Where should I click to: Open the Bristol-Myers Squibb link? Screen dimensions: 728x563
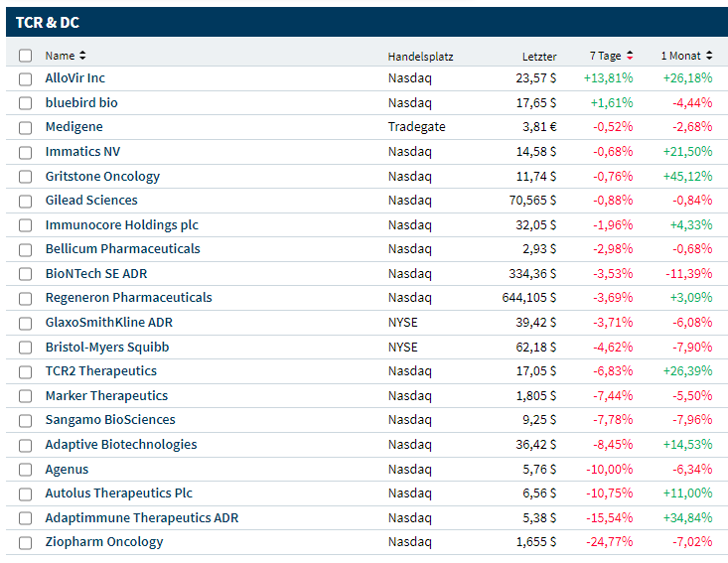[x=106, y=347]
